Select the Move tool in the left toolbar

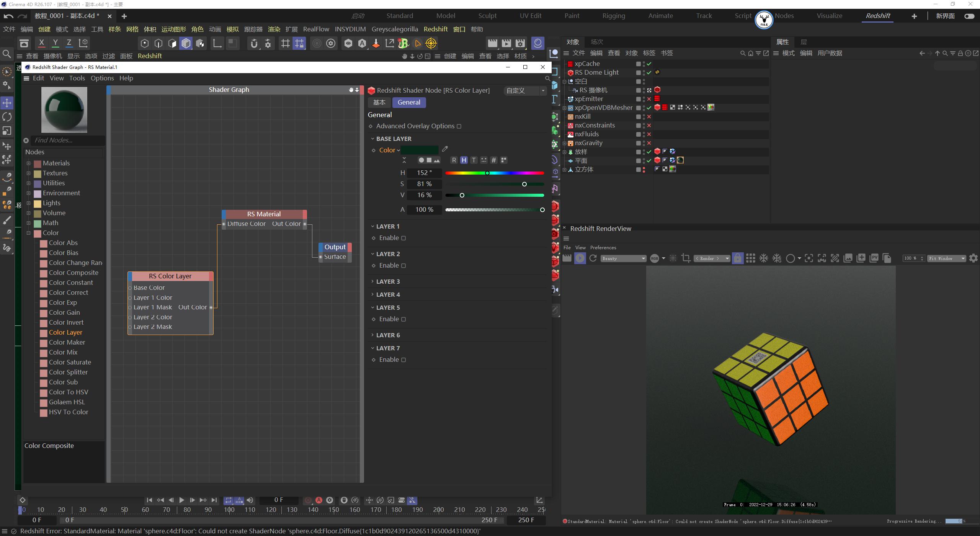point(7,103)
